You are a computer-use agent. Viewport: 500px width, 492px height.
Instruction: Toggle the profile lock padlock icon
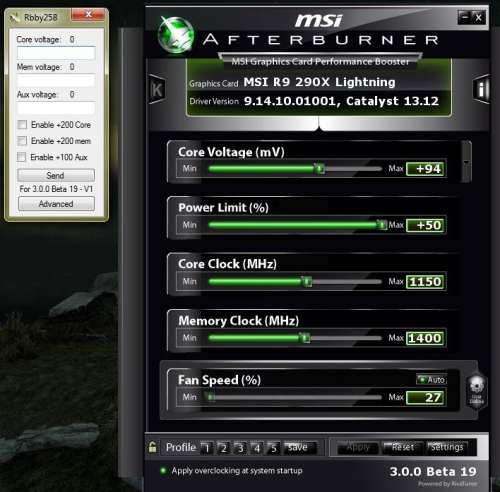pos(153,447)
